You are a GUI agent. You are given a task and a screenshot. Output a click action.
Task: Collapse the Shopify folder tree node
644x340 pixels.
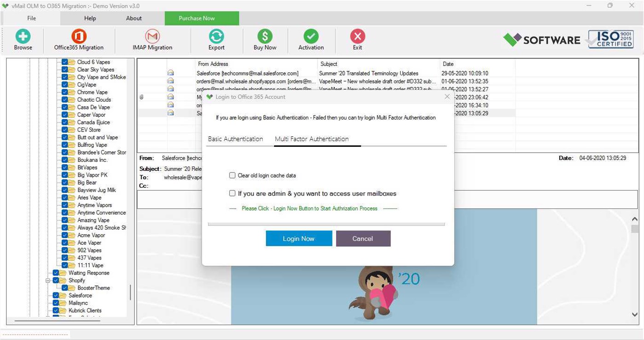(48, 280)
